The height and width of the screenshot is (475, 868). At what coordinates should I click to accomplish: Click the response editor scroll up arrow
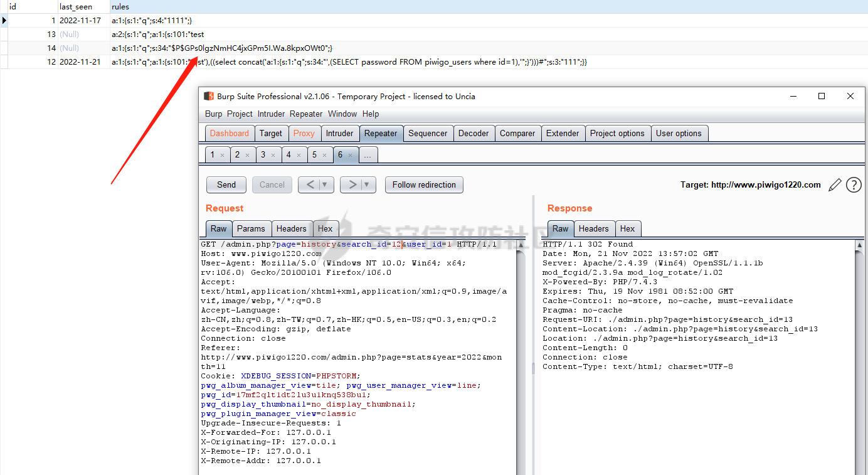(859, 245)
